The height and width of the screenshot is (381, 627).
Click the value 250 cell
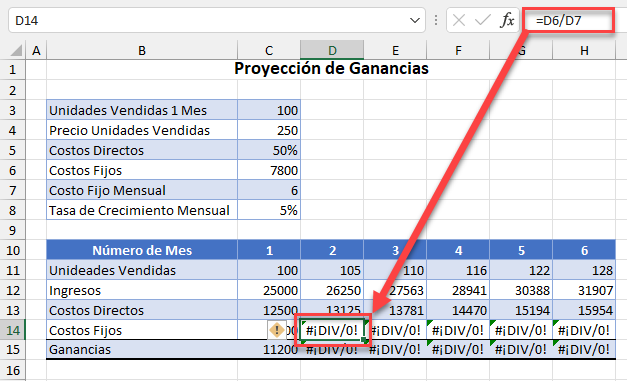(269, 130)
